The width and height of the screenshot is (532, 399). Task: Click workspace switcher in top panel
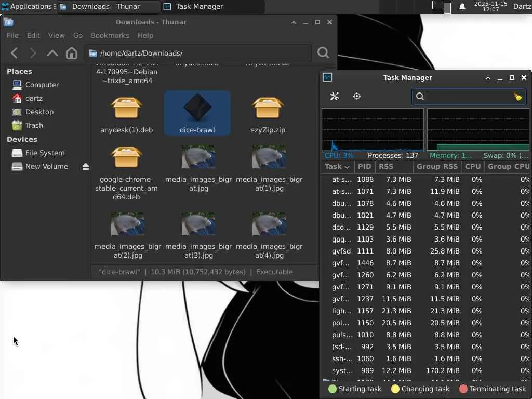click(442, 7)
